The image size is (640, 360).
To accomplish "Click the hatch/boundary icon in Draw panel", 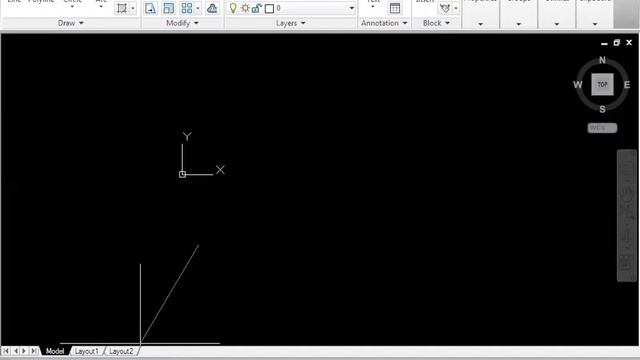I will tap(122, 8).
